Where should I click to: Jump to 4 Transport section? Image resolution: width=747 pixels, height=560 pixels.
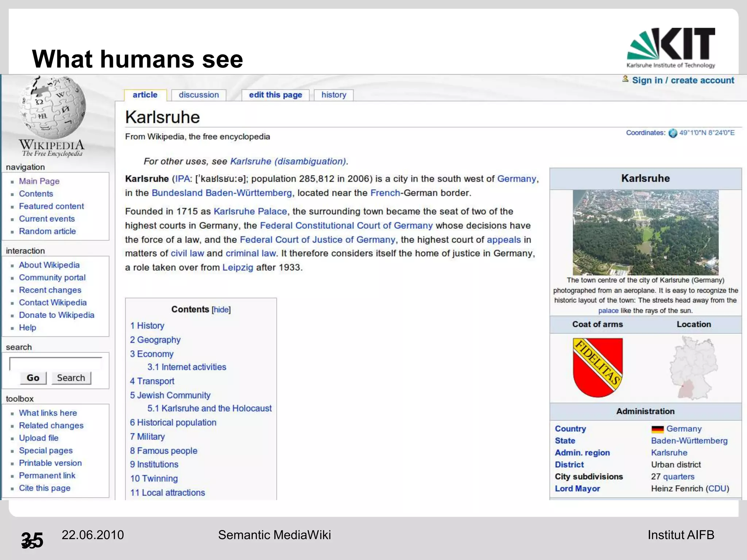pyautogui.click(x=152, y=381)
